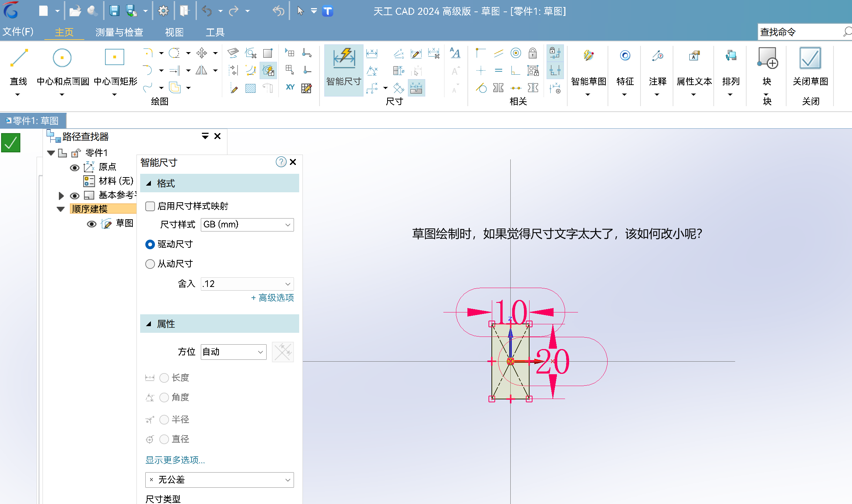Viewport: 852px width, 504px height.
Task: Enable dimension style mapping checkbox (启用尺寸样式映射)
Action: pos(150,206)
